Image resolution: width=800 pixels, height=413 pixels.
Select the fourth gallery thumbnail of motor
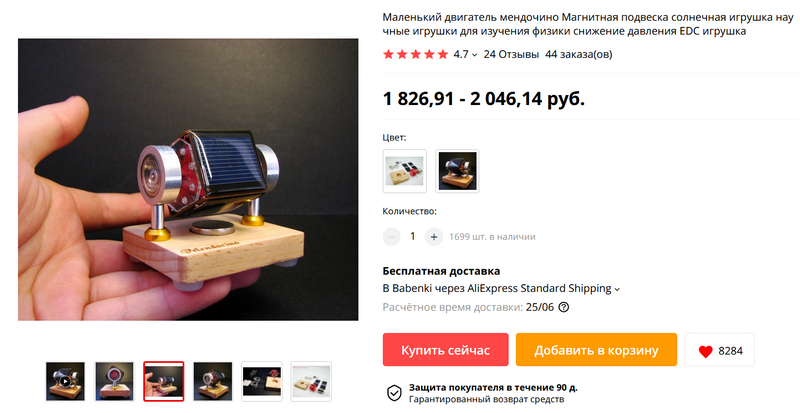[x=213, y=381]
